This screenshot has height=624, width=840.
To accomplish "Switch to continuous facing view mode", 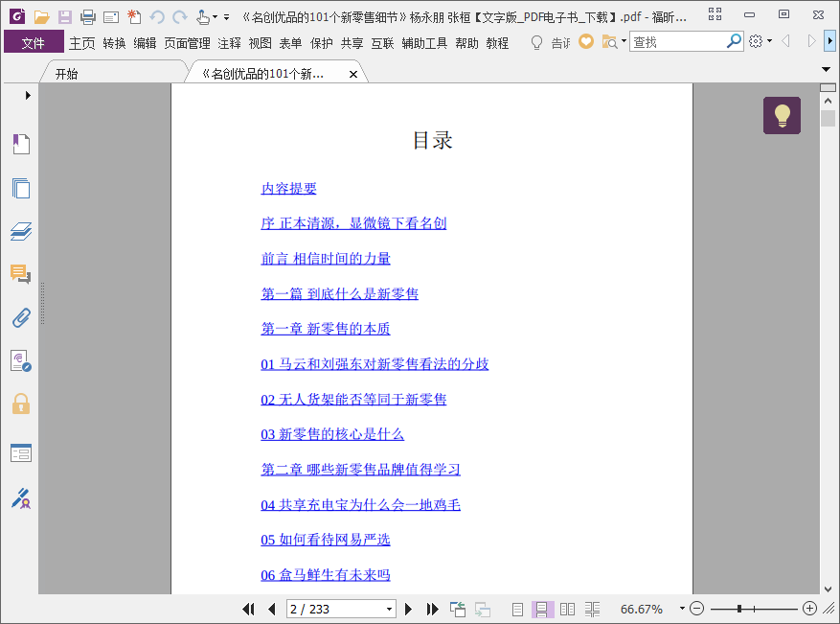I will coord(592,609).
